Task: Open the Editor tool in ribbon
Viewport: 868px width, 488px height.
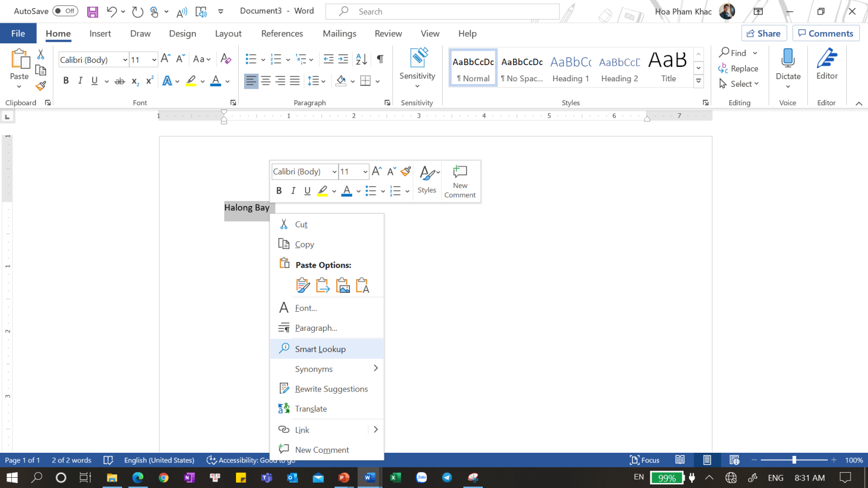Action: point(827,65)
